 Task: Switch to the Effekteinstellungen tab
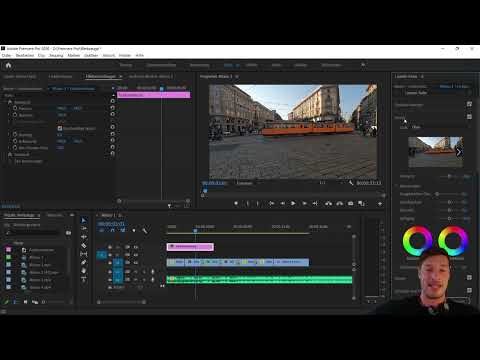pyautogui.click(x=101, y=76)
